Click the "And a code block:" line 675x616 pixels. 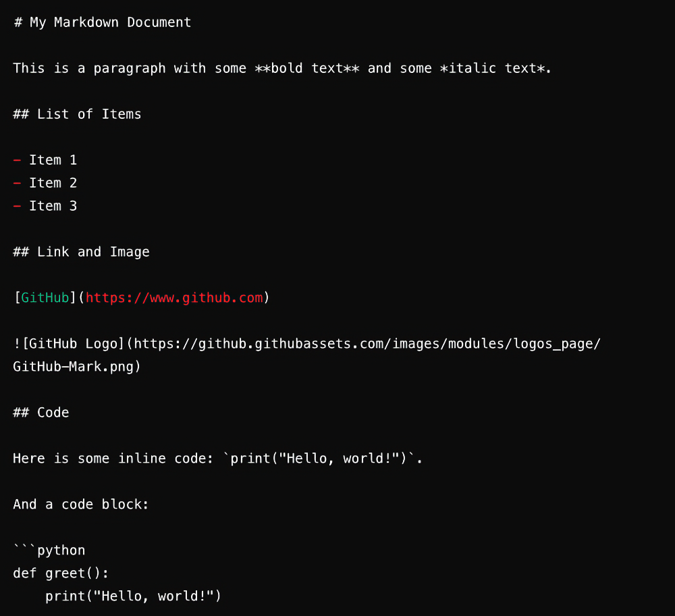click(81, 505)
